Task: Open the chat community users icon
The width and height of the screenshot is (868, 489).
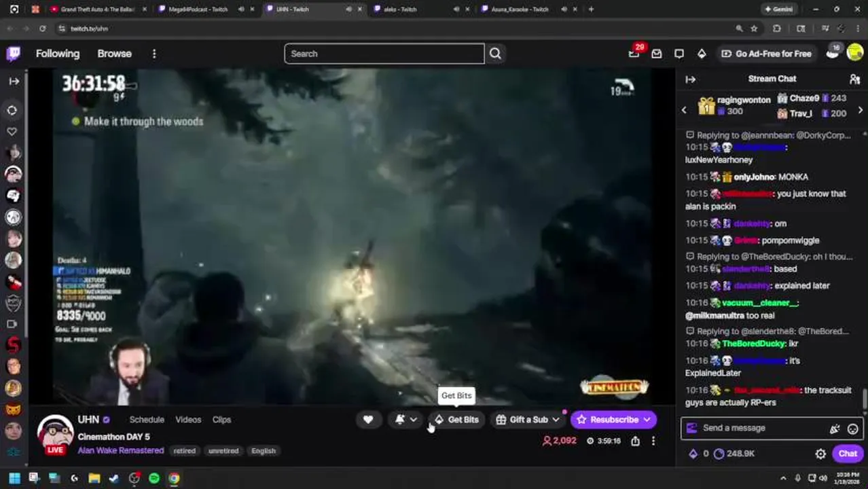Action: click(x=854, y=79)
